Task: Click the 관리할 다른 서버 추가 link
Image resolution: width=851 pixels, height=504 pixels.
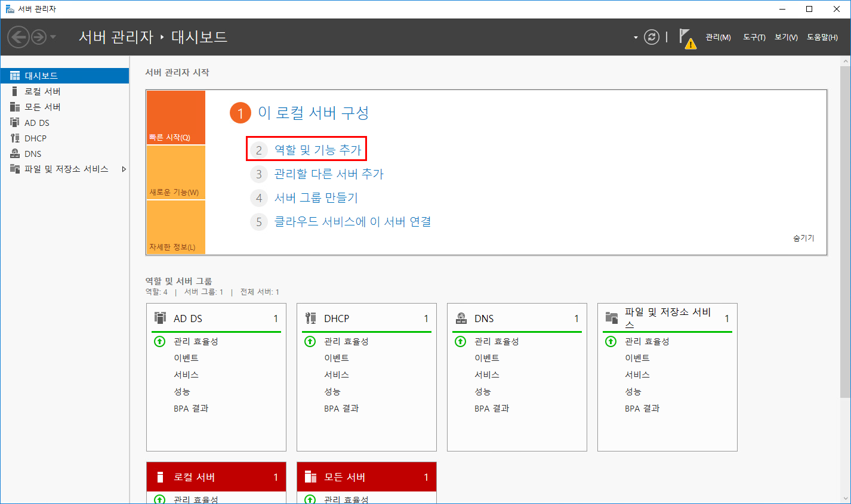Action: click(329, 174)
